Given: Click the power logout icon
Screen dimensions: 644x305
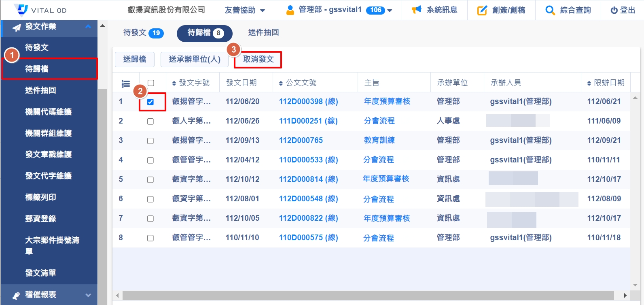Looking at the screenshot, I should tap(614, 10).
